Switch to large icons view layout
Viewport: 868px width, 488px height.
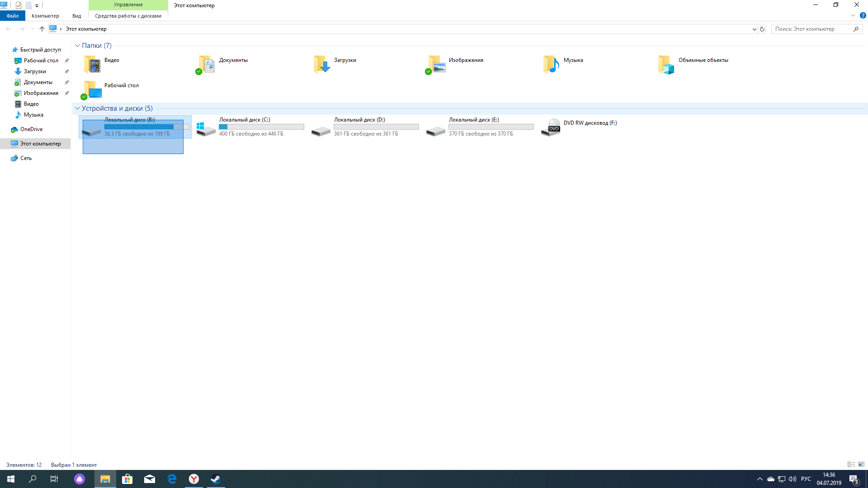(861, 465)
